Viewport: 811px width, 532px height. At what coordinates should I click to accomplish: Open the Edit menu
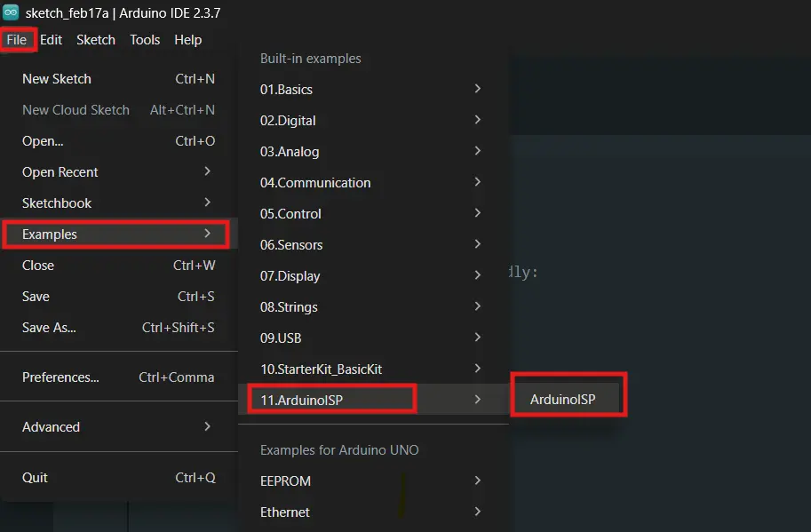click(x=51, y=40)
